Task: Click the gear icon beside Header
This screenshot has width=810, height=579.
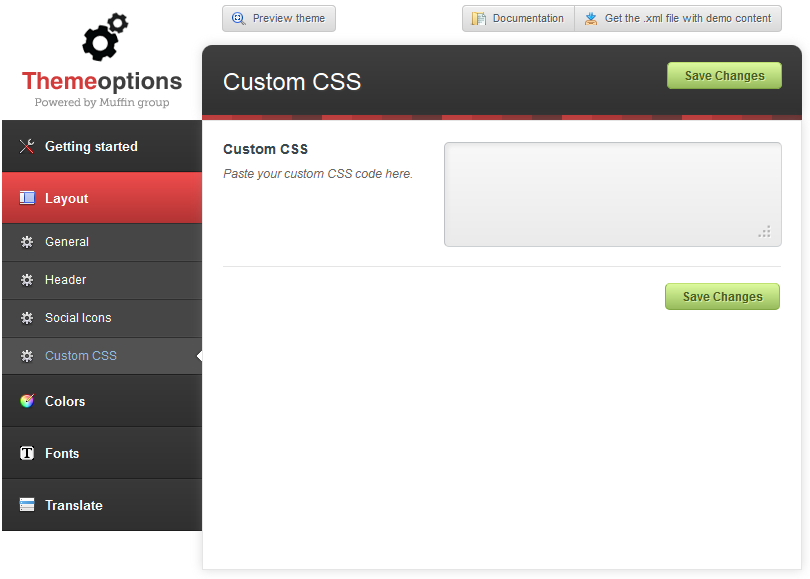Action: pyautogui.click(x=27, y=280)
